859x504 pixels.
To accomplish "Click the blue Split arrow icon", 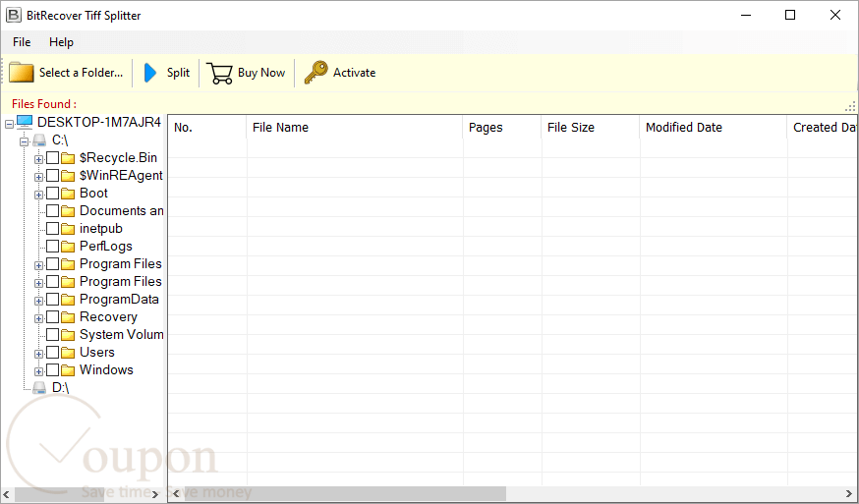I will (x=150, y=73).
